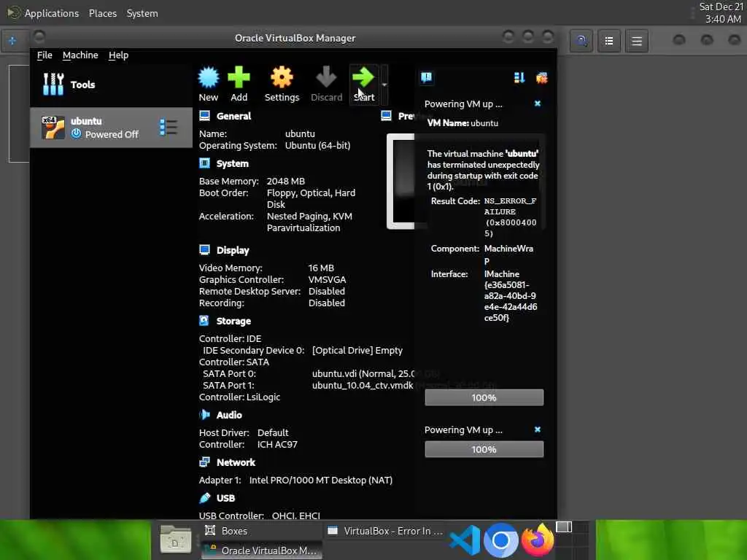Click the Storage section header
Image resolution: width=747 pixels, height=560 pixels.
(x=233, y=322)
